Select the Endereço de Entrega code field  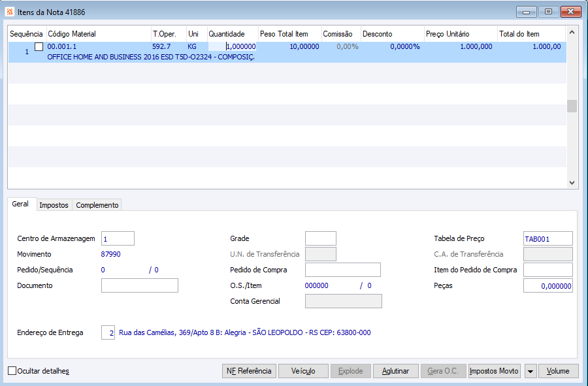tap(108, 332)
